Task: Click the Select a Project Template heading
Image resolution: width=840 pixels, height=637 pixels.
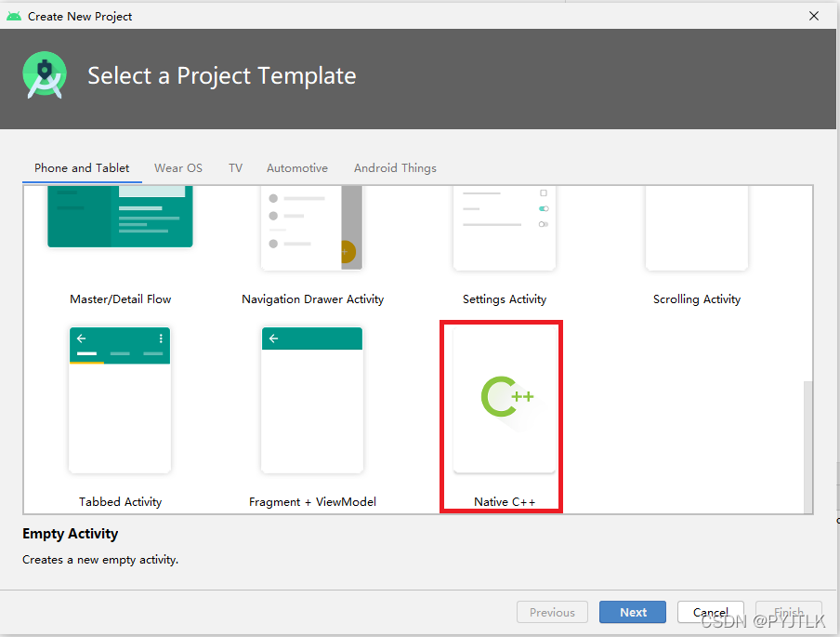Action: (x=222, y=76)
